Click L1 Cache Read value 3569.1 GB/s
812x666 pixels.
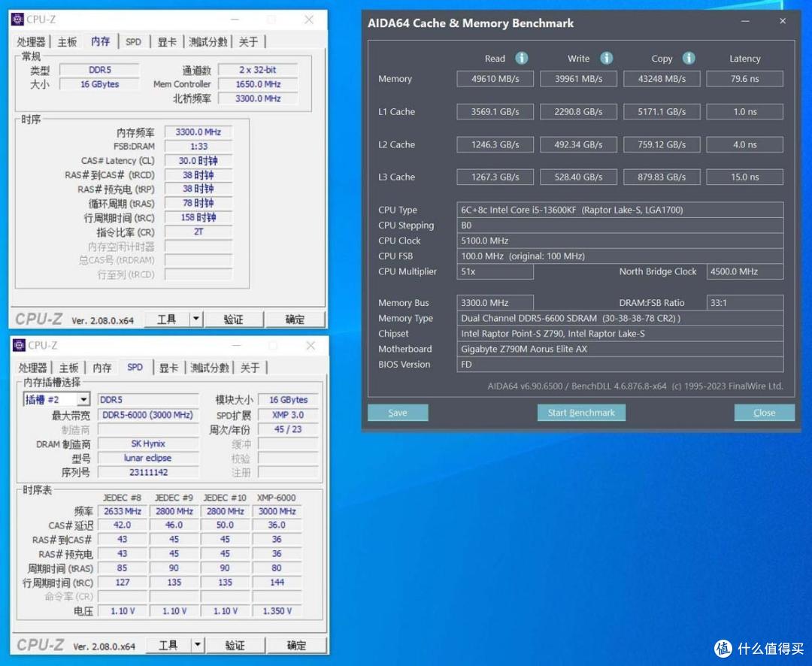pos(495,112)
